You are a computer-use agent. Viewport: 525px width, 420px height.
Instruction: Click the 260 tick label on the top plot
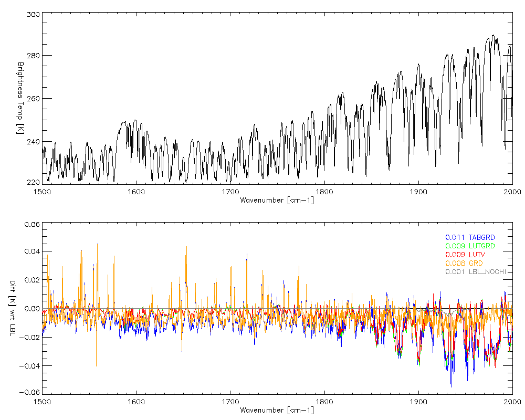[x=33, y=99]
